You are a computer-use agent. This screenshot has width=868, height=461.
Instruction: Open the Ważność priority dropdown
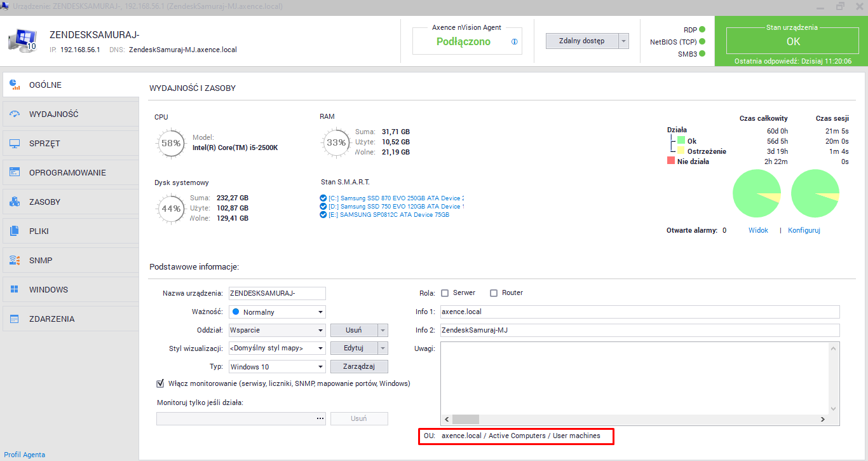320,312
